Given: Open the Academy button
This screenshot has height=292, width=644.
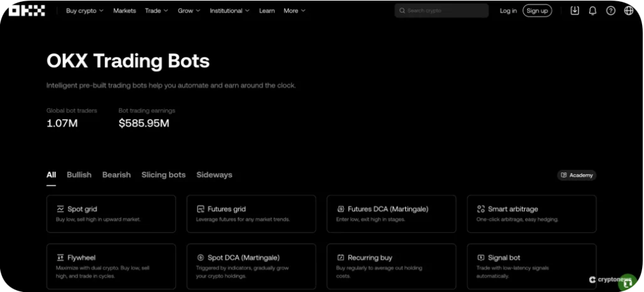Looking at the screenshot, I should click(577, 175).
